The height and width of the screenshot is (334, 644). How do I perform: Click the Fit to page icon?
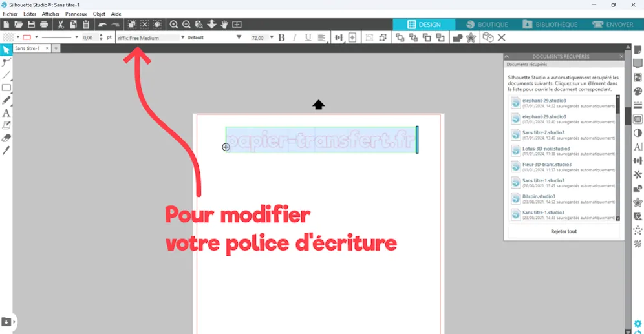pos(237,25)
